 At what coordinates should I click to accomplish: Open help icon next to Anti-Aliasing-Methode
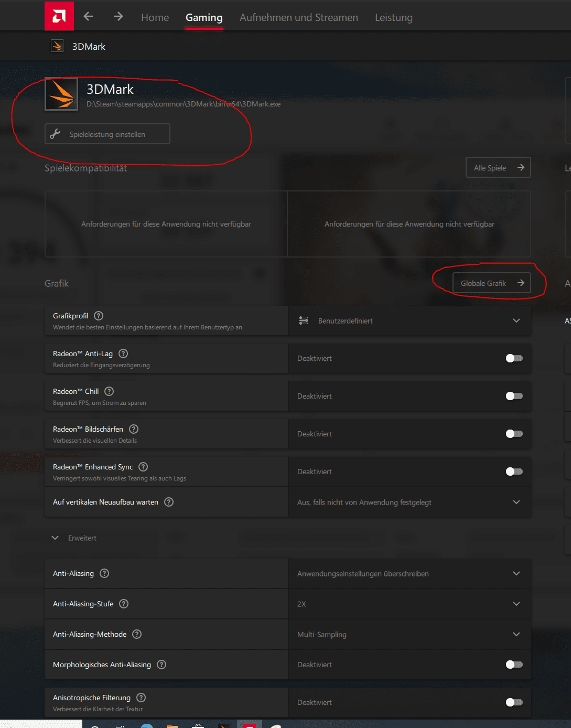coord(137,634)
